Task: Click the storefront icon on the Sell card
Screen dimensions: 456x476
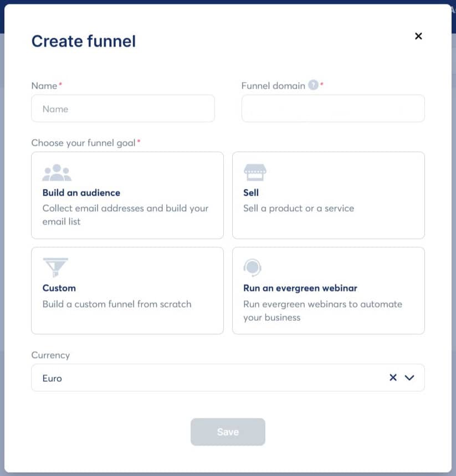Action: 256,172
